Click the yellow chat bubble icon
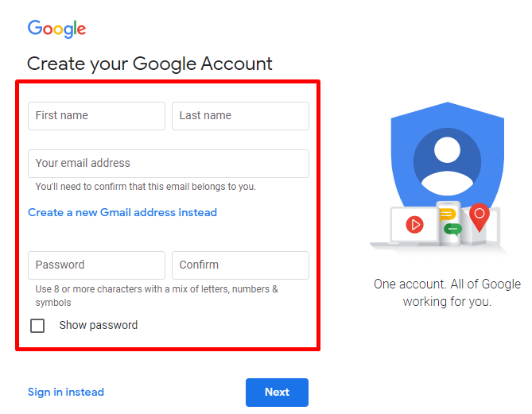This screenshot has height=414, width=532. pyautogui.click(x=447, y=215)
